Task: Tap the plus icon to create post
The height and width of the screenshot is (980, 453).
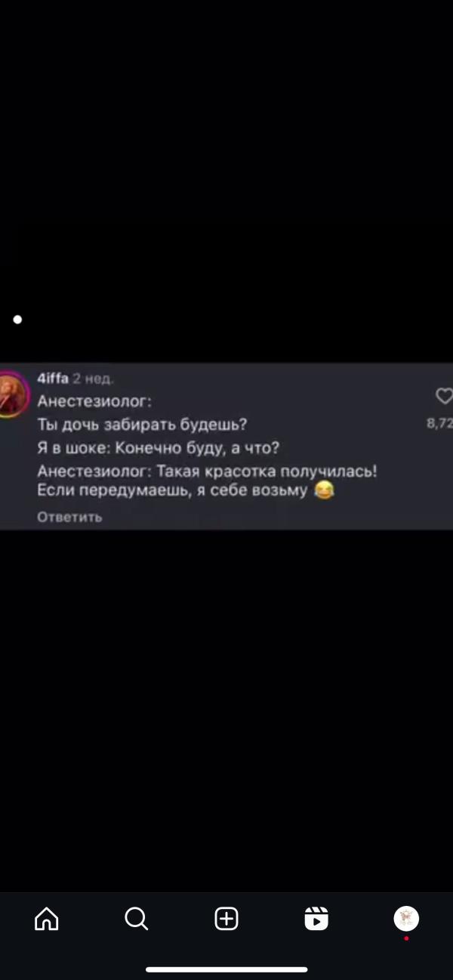Action: click(x=226, y=919)
